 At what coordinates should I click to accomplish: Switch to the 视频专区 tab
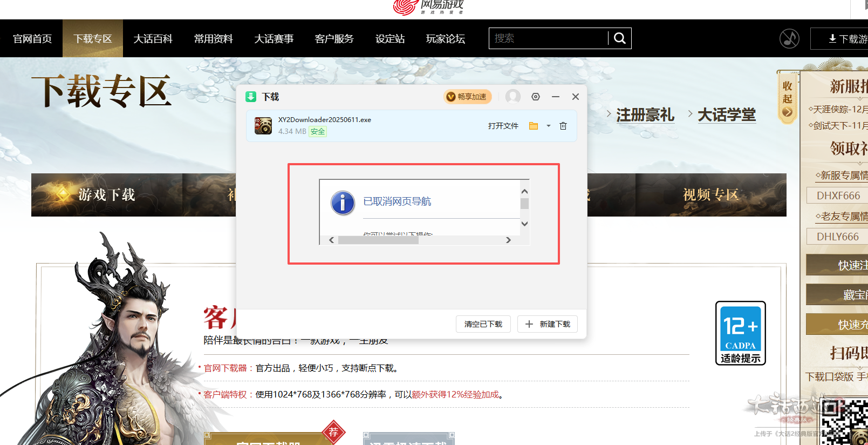710,195
